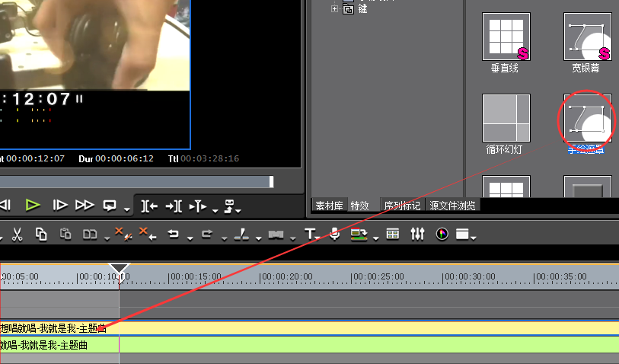Step back one frame in the player
The image size is (619, 364).
[x=5, y=206]
